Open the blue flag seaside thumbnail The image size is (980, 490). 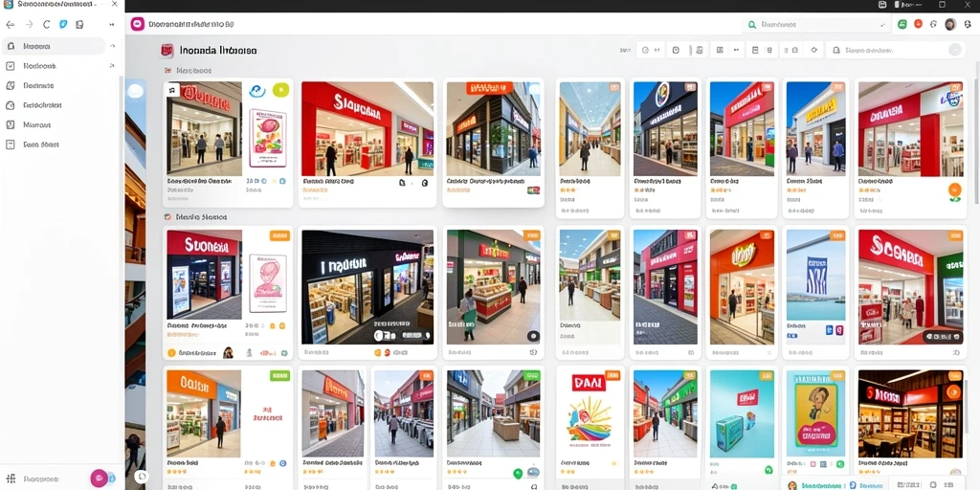(815, 276)
